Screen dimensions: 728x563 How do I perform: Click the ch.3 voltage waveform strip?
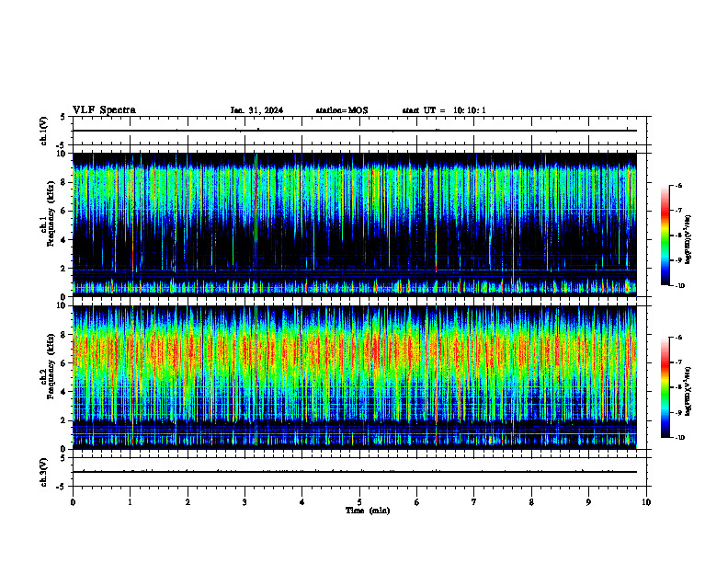coord(359,472)
